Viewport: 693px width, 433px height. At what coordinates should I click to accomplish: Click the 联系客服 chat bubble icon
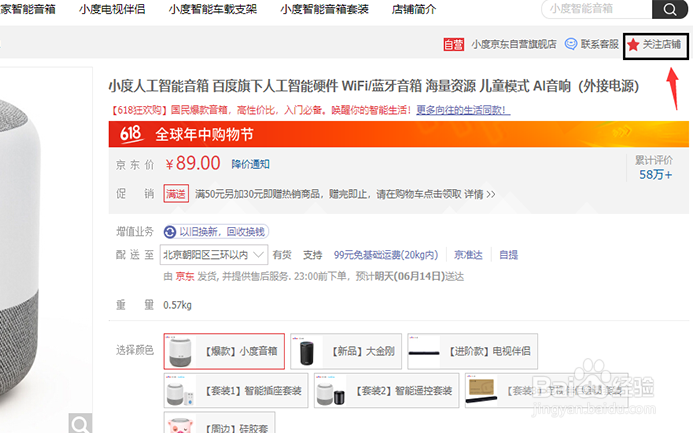coord(571,44)
